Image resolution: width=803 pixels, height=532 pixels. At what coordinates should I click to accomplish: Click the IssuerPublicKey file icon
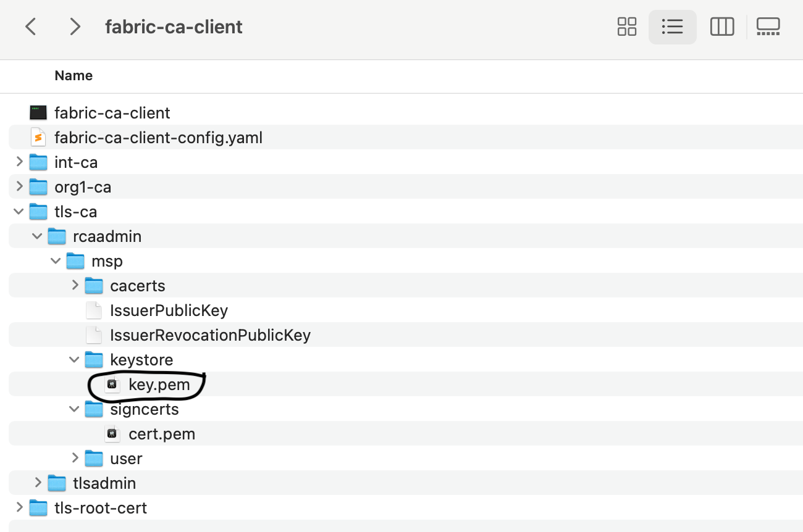[94, 310]
